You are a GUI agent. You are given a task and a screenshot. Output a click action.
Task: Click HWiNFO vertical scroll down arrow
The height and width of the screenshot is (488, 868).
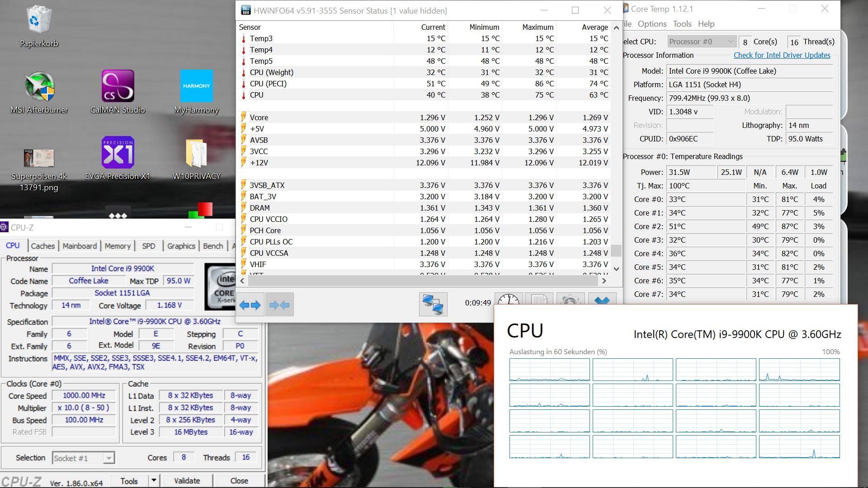click(x=616, y=268)
